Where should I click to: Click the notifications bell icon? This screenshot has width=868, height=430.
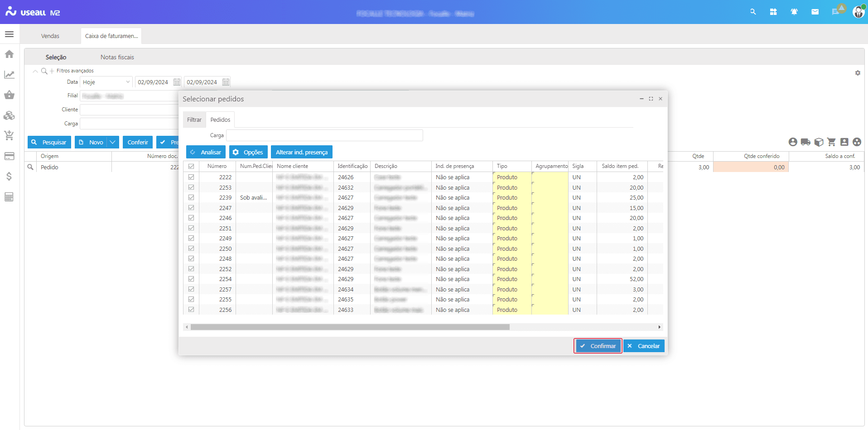pos(794,12)
